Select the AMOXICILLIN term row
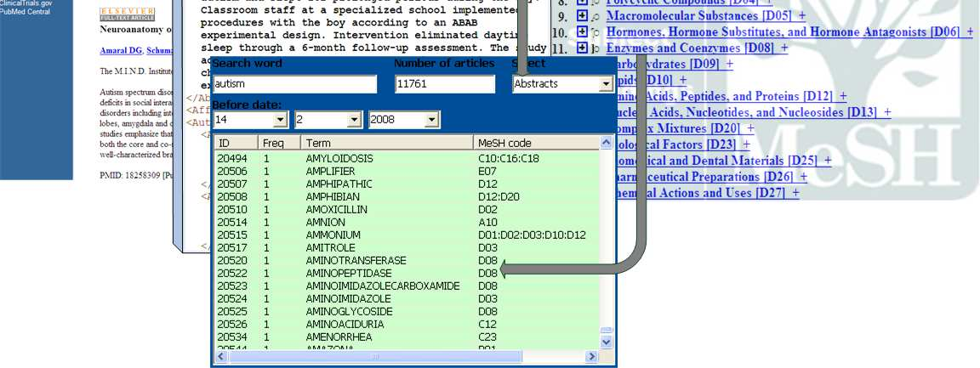 pos(407,209)
